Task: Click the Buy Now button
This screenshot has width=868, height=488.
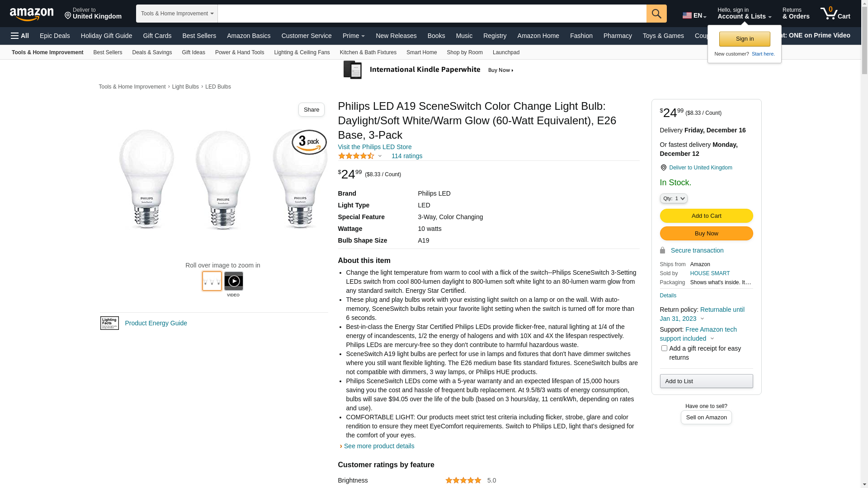Action: 706,234
